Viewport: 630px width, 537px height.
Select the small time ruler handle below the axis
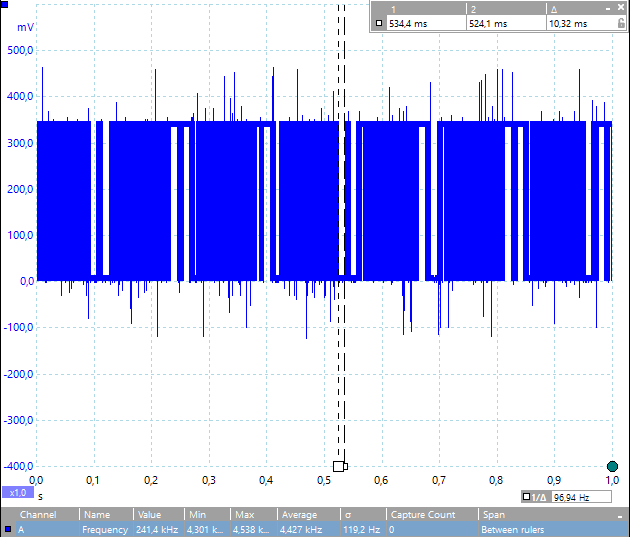(346, 466)
